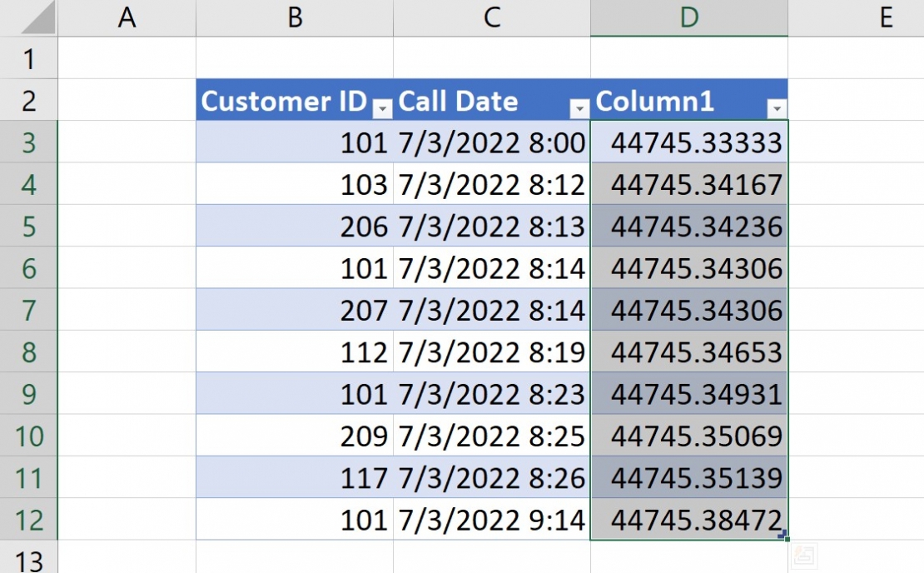924x573 pixels.
Task: Open the Column1 filter dropdown
Action: click(x=775, y=108)
